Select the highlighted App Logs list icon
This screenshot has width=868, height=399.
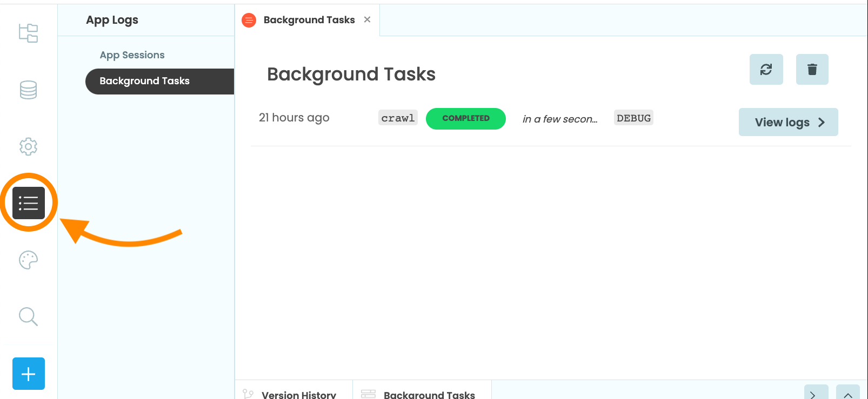[x=29, y=203]
